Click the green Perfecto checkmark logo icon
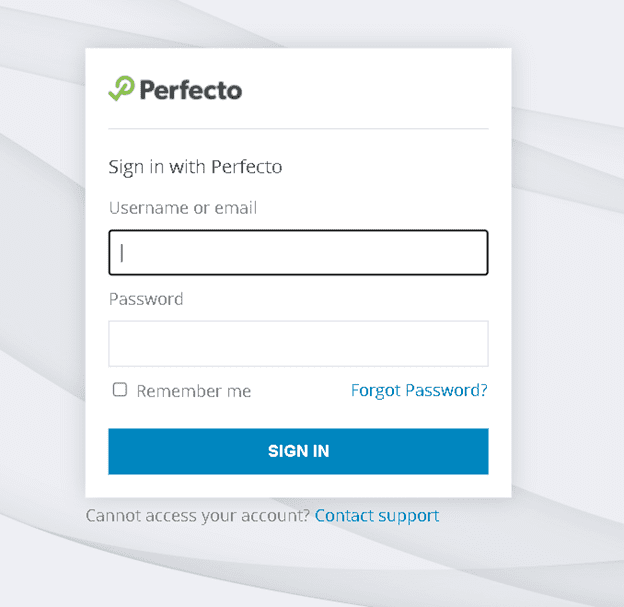Viewport: 624px width, 607px height. 121,89
